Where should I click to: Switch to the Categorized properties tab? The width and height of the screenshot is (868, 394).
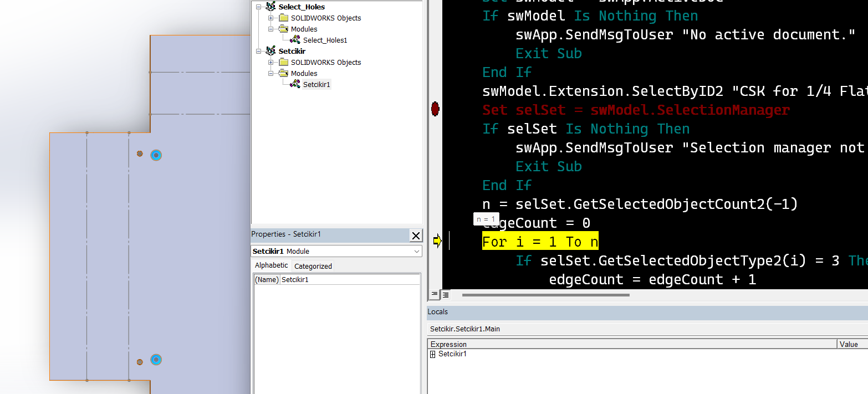pos(313,266)
